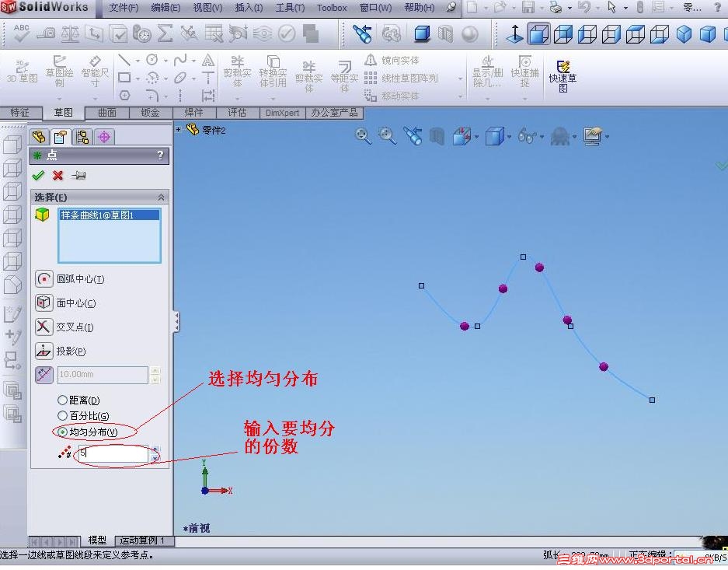Click the Normal To view icon
This screenshot has height=570, width=728.
(514, 34)
